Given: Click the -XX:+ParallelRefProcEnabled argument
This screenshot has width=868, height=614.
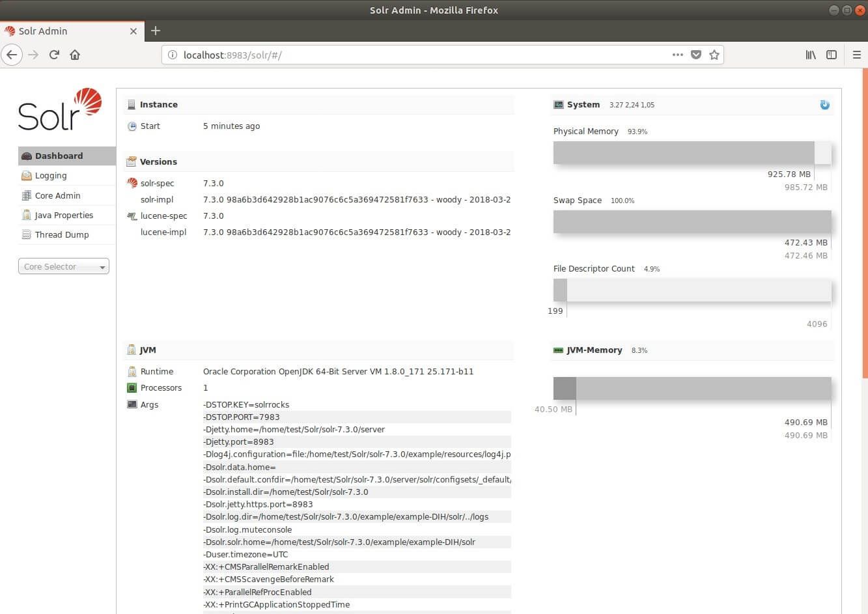Looking at the screenshot, I should (257, 592).
